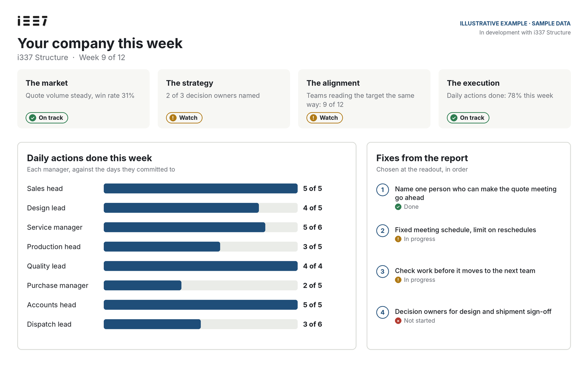
Task: Open The execution card title
Action: pyautogui.click(x=473, y=83)
